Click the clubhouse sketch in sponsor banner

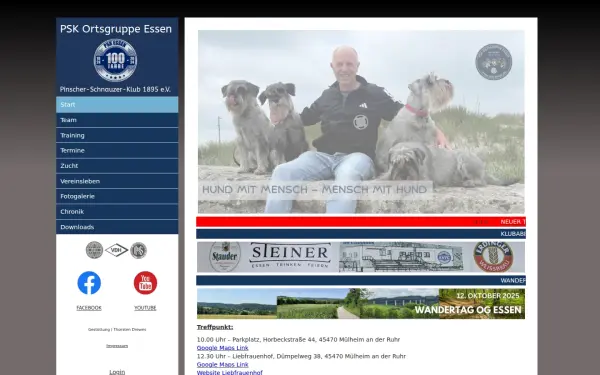(401, 257)
